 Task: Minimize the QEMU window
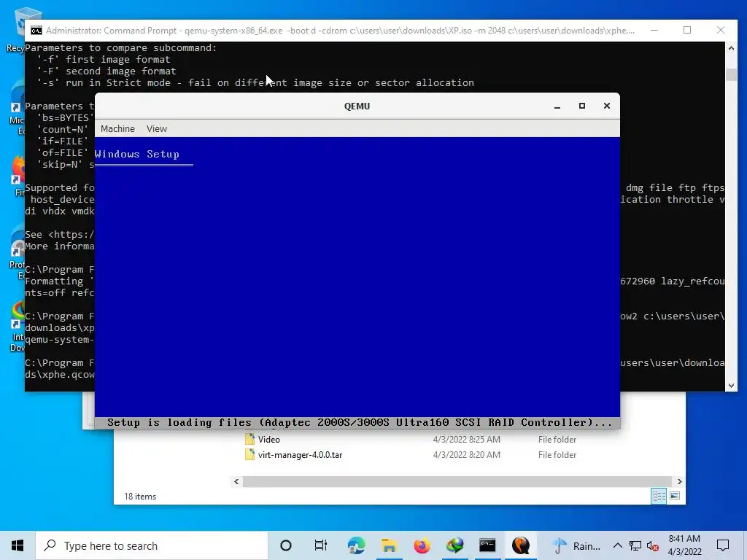click(x=557, y=106)
